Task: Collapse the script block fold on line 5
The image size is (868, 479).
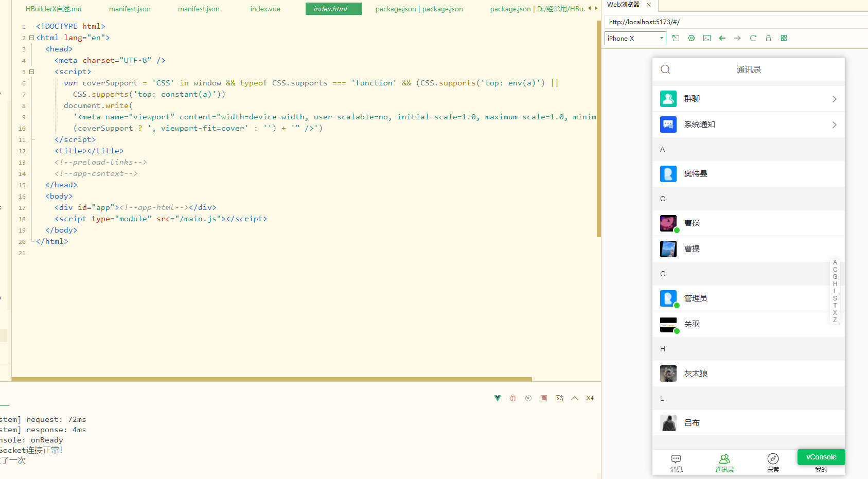Action: [x=31, y=72]
